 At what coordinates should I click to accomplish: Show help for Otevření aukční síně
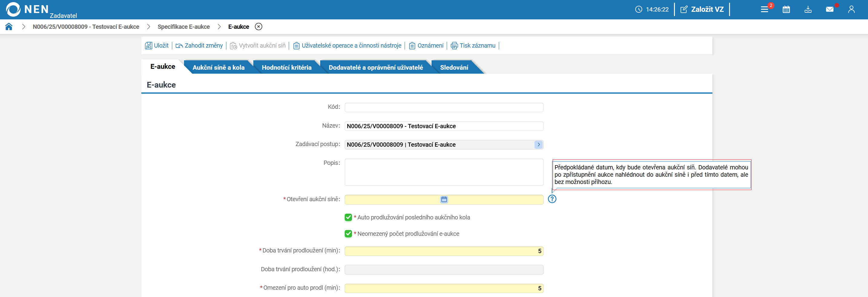coord(552,199)
